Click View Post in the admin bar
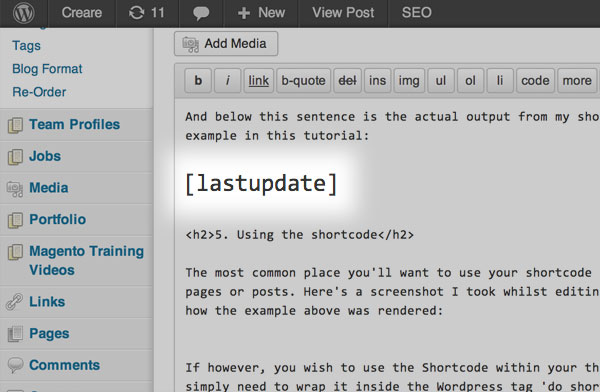 coord(343,13)
